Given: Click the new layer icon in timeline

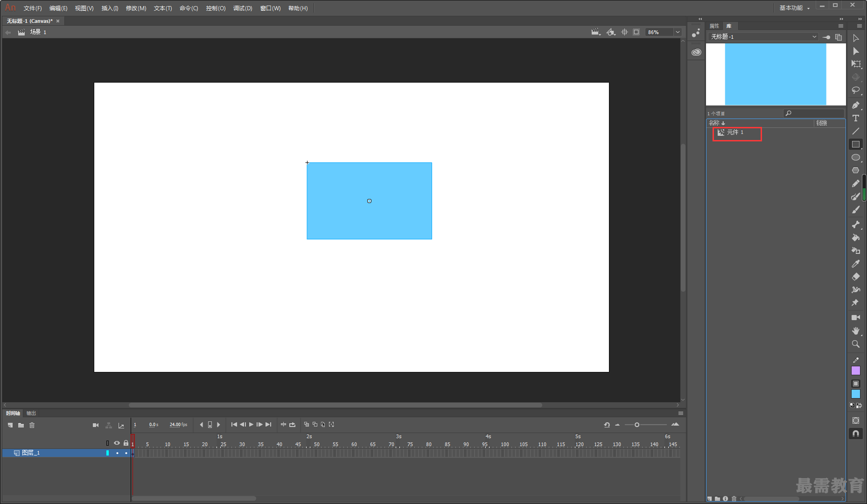Looking at the screenshot, I should 10,425.
